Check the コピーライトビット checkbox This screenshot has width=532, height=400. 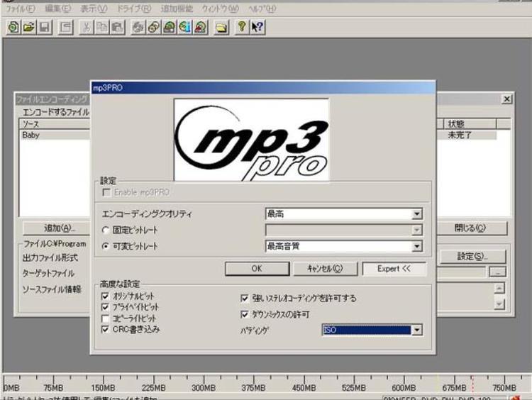pos(105,318)
